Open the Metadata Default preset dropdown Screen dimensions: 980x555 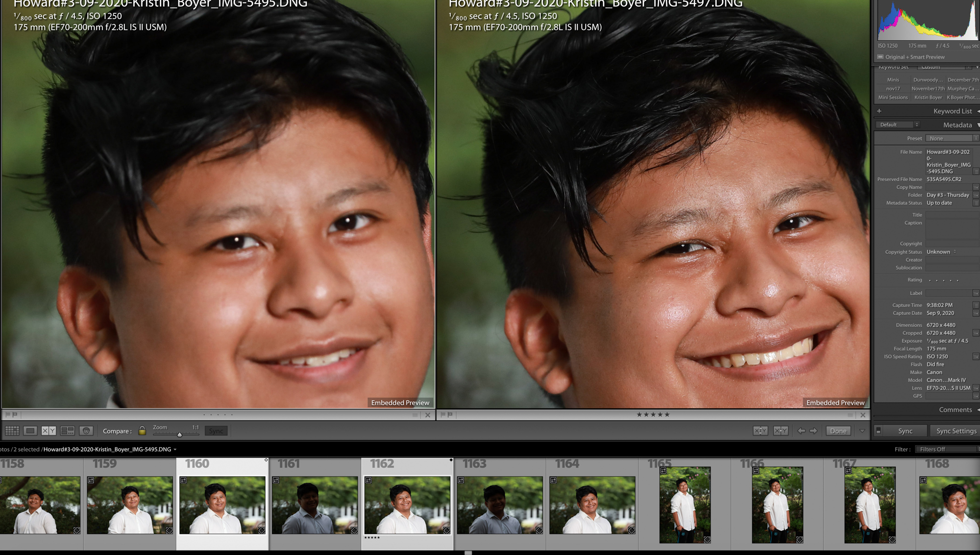(897, 125)
